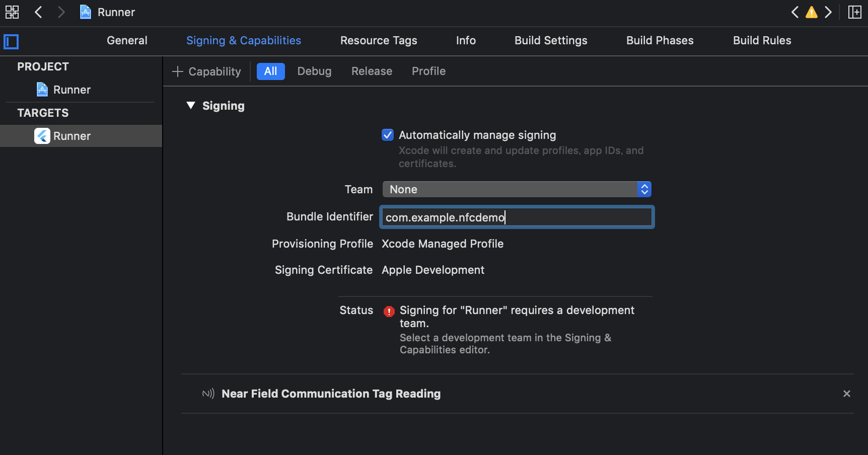Remove Near Field Communication Tag Reading capability

pyautogui.click(x=847, y=394)
